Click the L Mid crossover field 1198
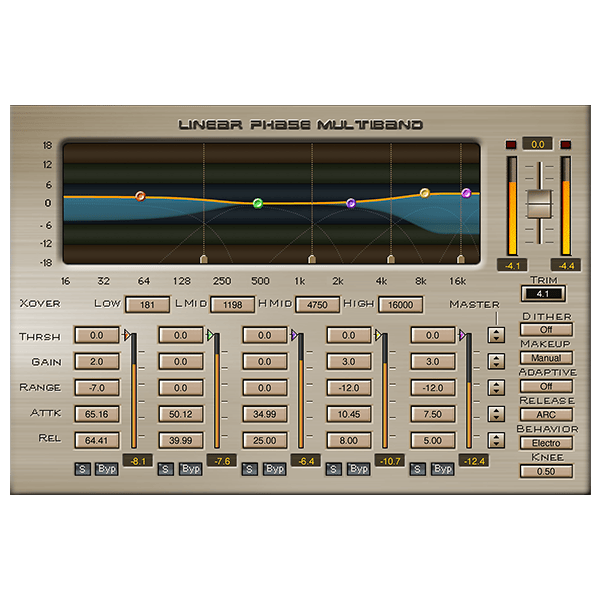 click(233, 305)
